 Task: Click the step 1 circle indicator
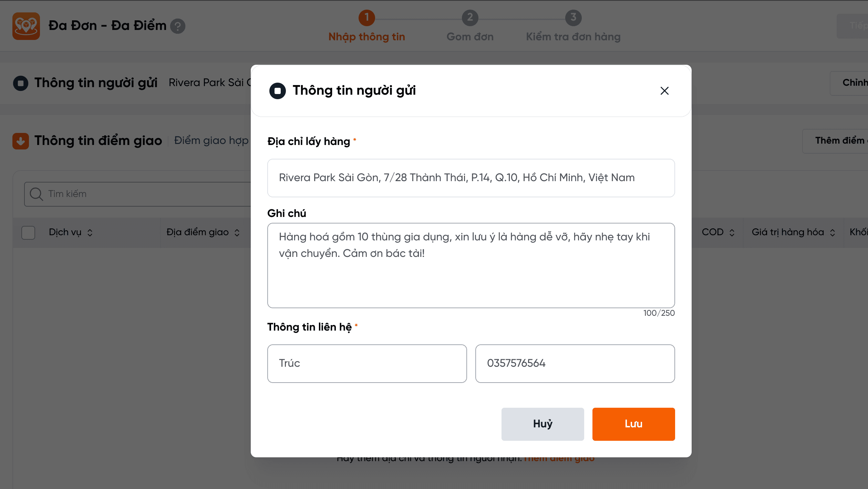(x=366, y=18)
